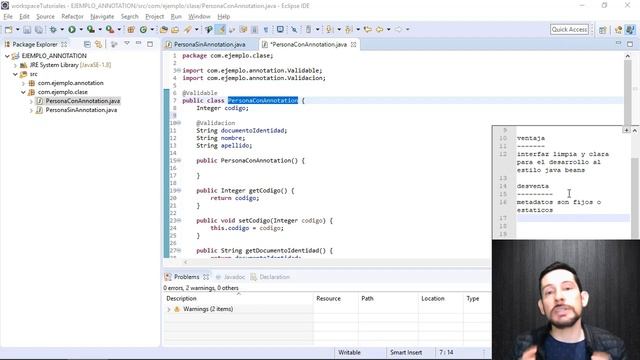Maximize the Package Explorer panel
640x360 pixels.
[x=150, y=44]
